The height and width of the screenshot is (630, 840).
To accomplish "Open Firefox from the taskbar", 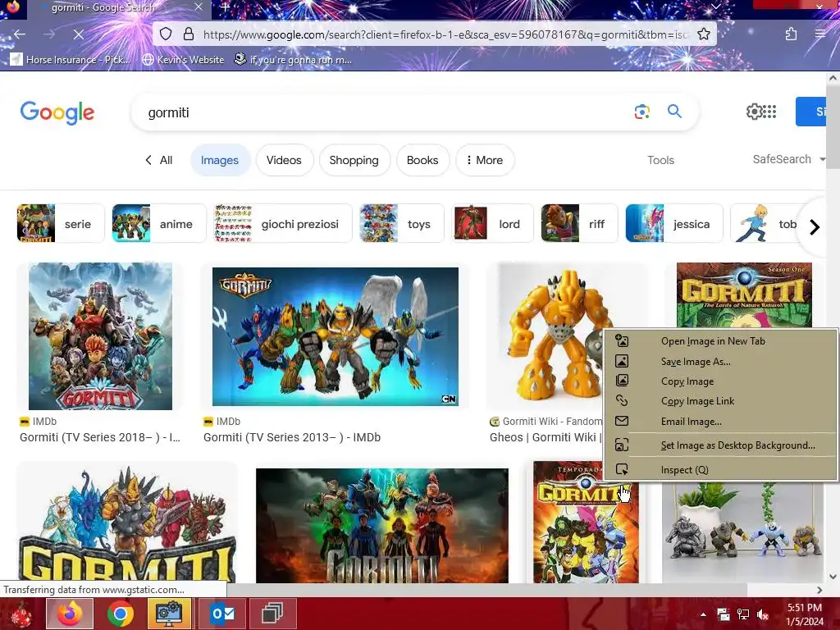I will click(x=70, y=614).
